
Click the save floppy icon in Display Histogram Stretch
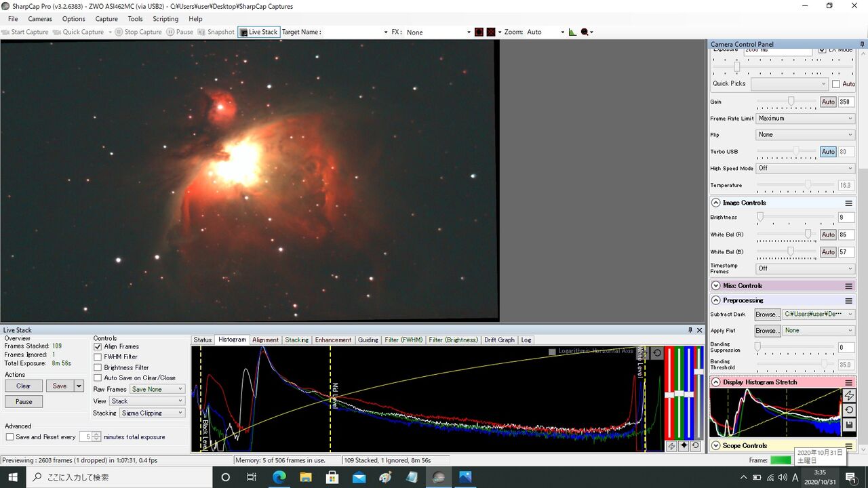tap(848, 426)
